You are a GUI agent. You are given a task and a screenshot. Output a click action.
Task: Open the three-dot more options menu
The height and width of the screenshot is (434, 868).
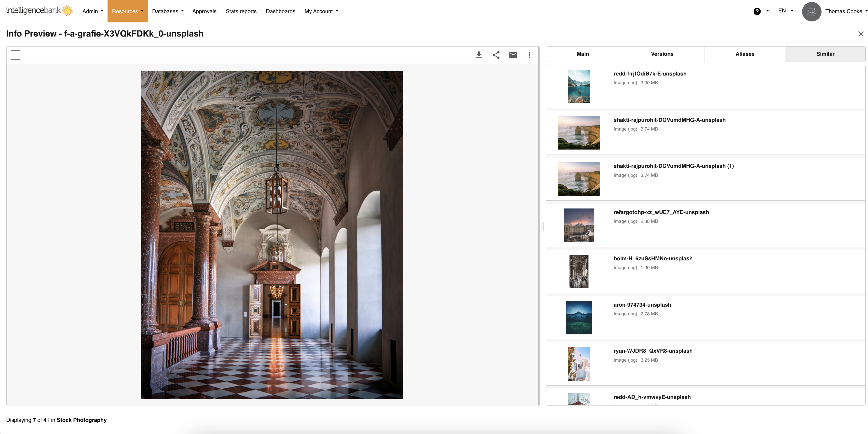529,55
